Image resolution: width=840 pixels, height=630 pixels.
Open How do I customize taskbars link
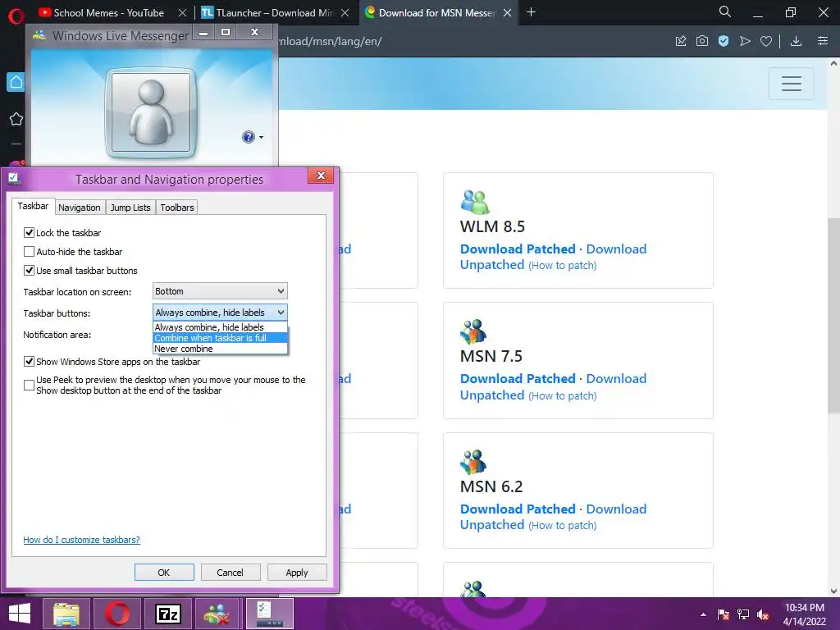81,540
